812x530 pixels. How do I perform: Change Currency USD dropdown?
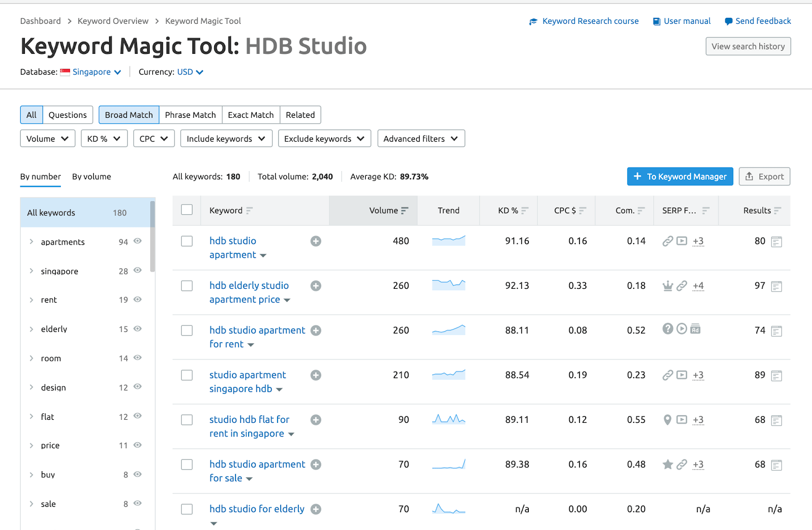(x=190, y=72)
